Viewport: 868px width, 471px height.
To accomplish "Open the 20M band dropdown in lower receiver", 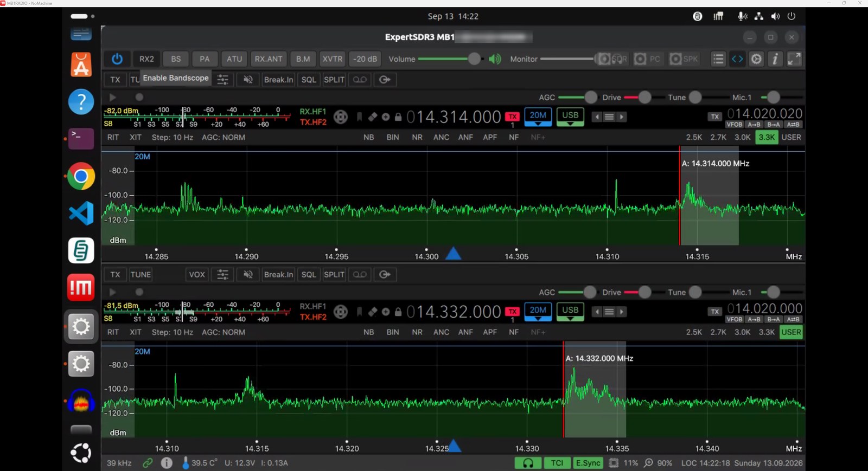I will pos(538,312).
